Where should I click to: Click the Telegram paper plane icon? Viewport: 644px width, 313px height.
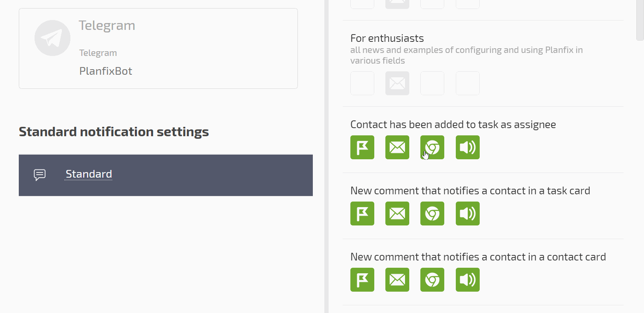[x=52, y=38]
